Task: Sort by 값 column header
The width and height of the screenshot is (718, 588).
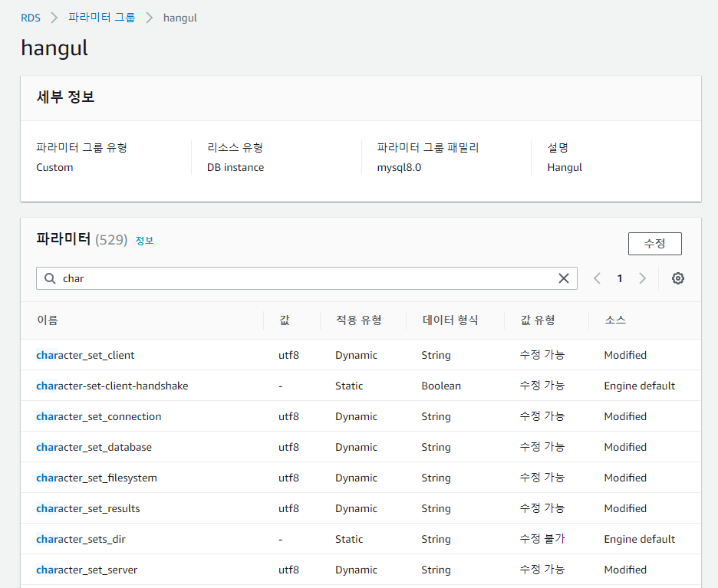Action: click(285, 320)
